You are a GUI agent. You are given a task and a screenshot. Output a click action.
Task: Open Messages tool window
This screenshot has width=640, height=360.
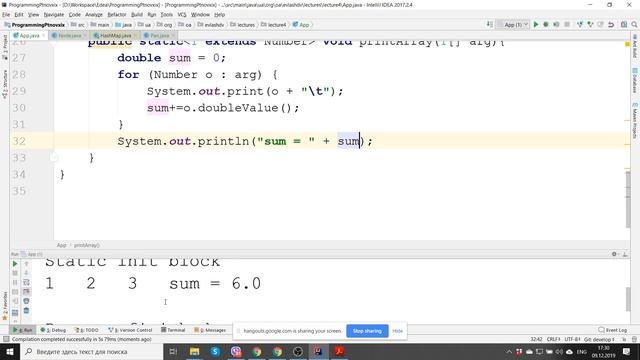(210, 330)
